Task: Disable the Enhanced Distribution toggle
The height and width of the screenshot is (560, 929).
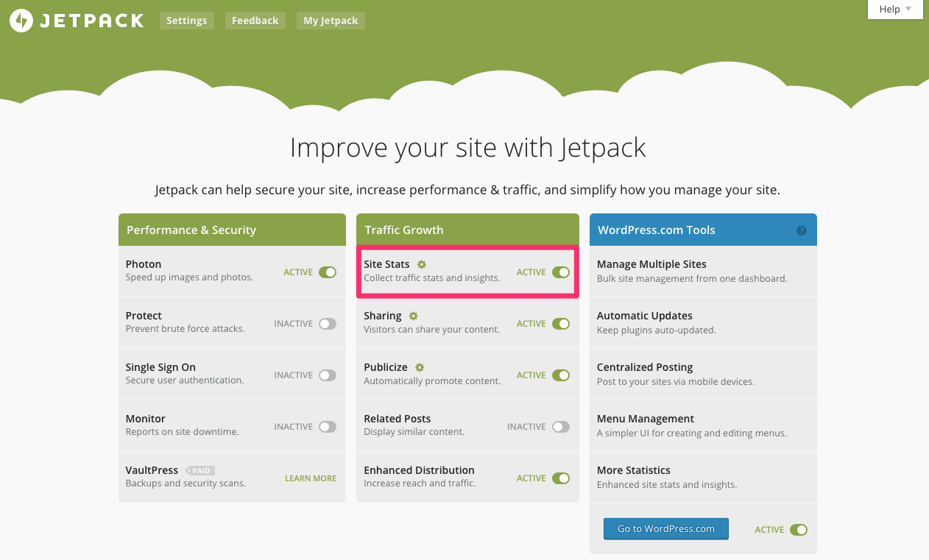Action: click(561, 478)
